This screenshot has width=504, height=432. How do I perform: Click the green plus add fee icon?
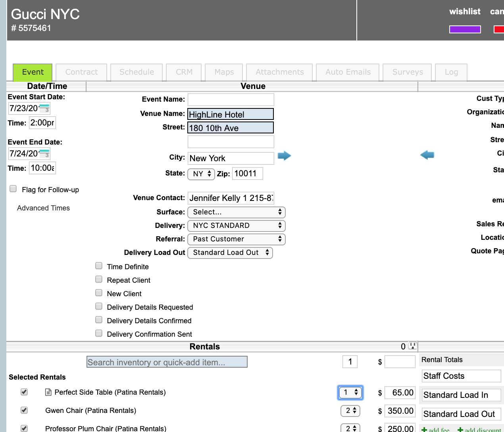(x=424, y=430)
